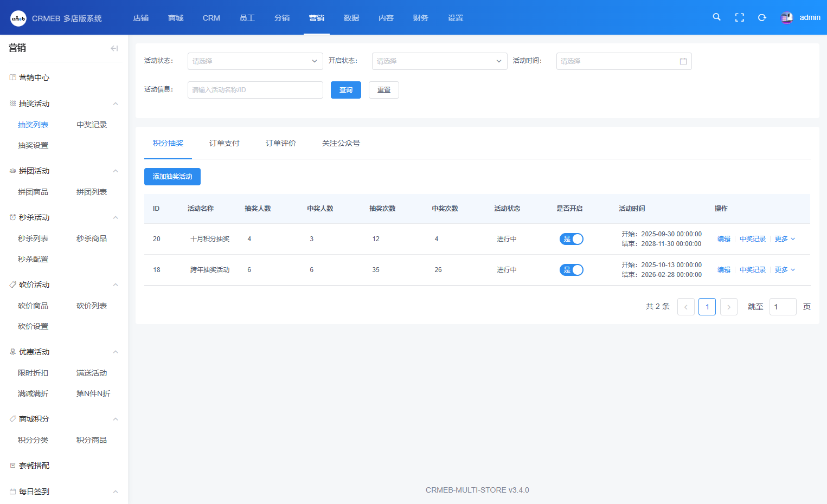Collapse the 抽奖活动 sidebar group
This screenshot has width=827, height=504.
point(115,104)
